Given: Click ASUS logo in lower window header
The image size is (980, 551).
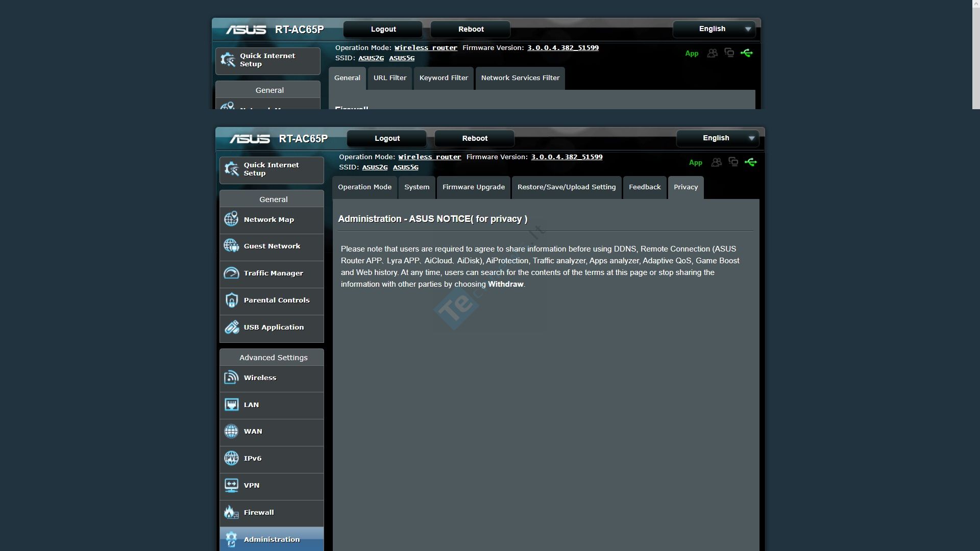Looking at the screenshot, I should (x=250, y=139).
